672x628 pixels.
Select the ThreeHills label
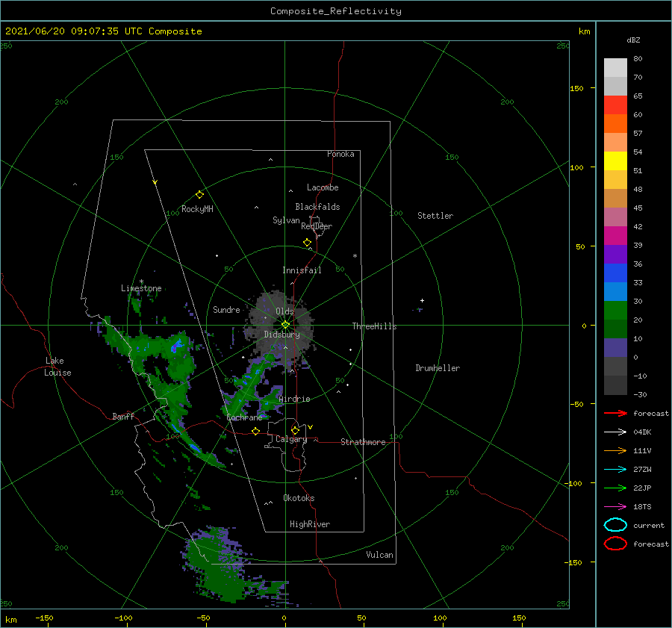coord(375,326)
